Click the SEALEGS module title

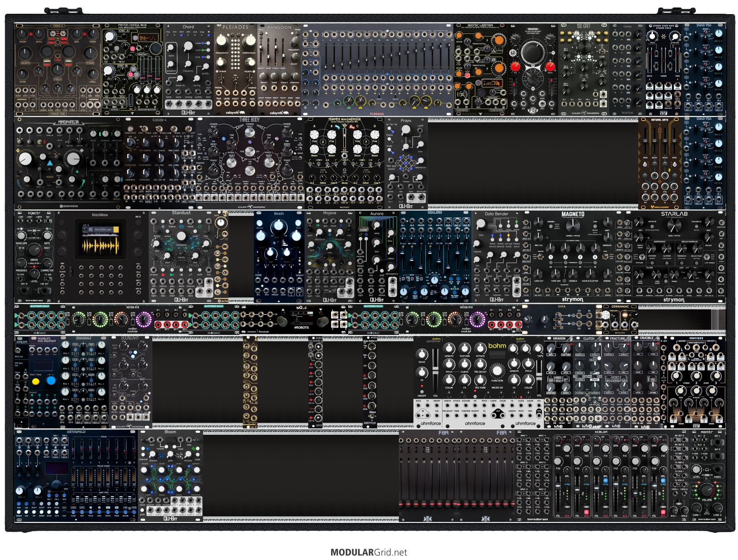pyautogui.click(x=434, y=213)
